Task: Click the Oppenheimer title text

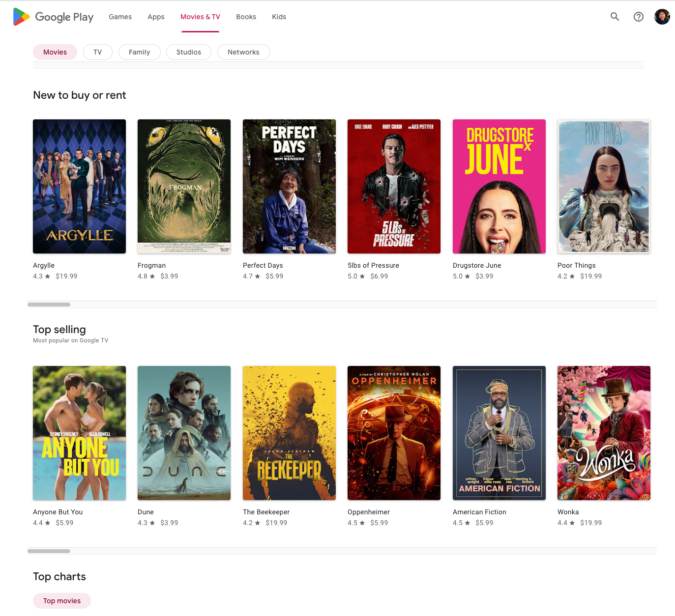Action: pos(369,512)
